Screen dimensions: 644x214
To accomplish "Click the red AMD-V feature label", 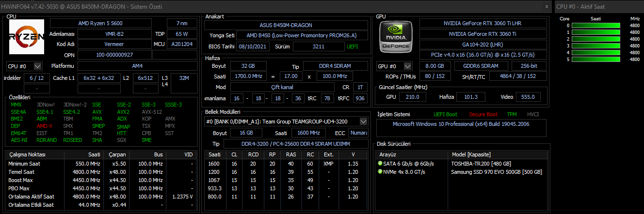I will [x=45, y=125].
